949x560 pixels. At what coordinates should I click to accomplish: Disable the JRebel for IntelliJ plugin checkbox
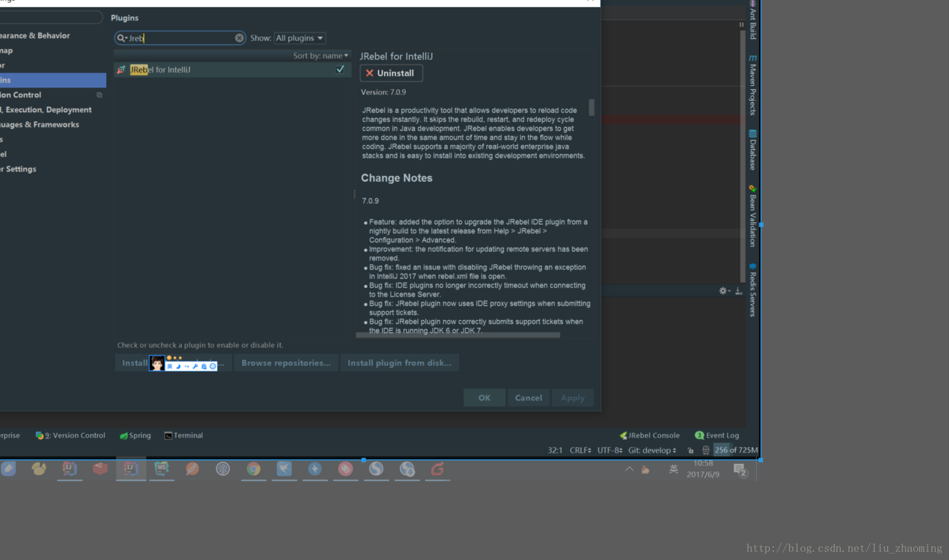(x=340, y=69)
